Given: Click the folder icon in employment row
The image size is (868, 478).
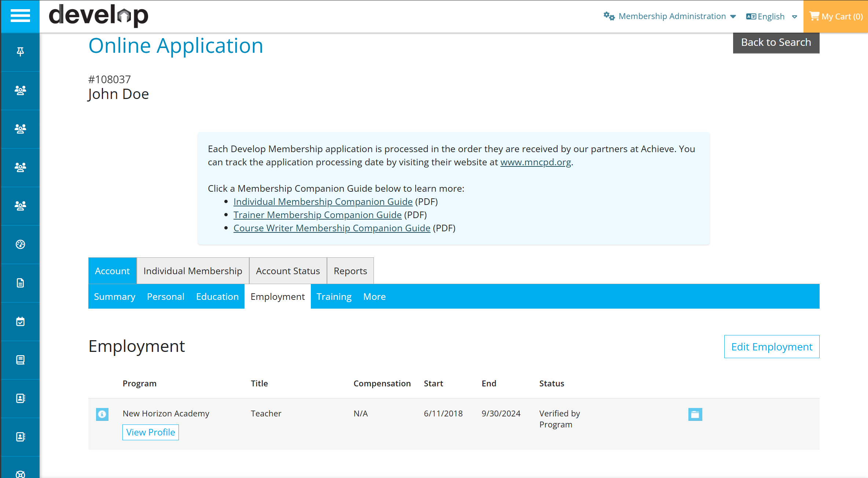Looking at the screenshot, I should click(x=695, y=414).
